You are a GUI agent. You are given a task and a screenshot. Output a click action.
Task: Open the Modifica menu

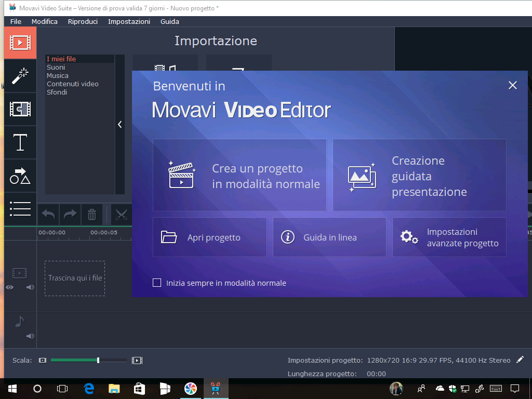point(45,21)
